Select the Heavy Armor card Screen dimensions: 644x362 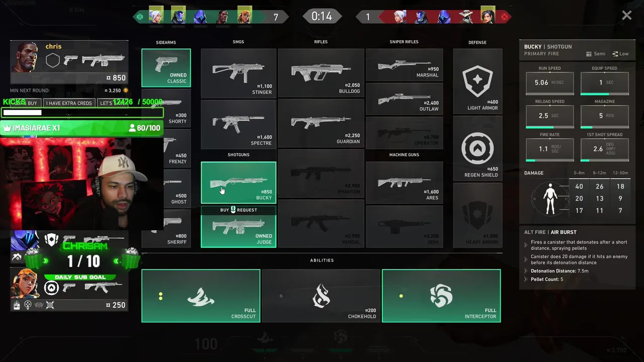(x=477, y=215)
